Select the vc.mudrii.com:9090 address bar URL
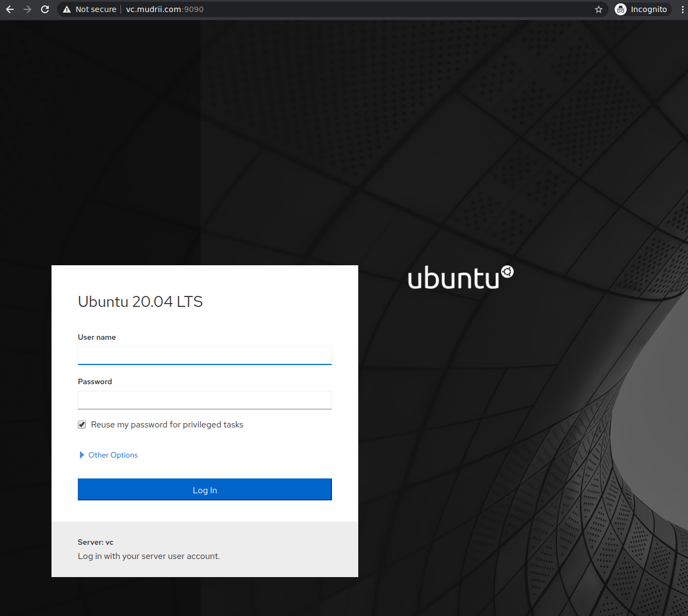Screen dimensions: 688x616 tap(164, 9)
